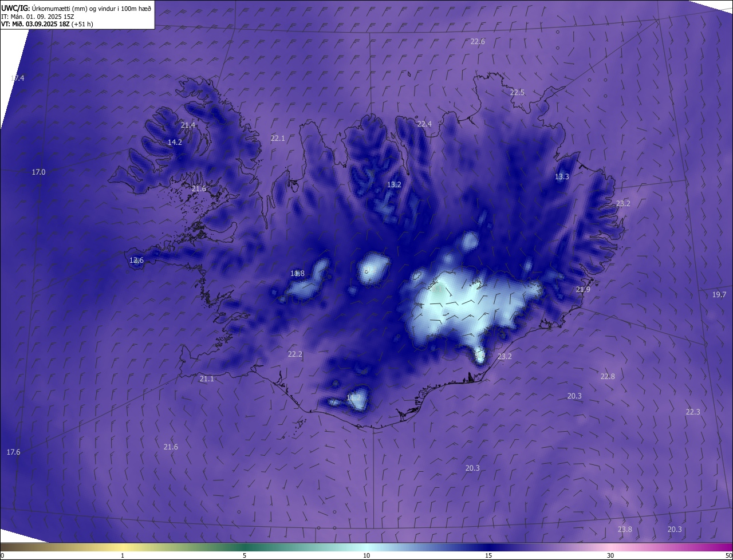Screen dimensions: 733x560
Task: Click the 19.7 value label
Action: pyautogui.click(x=719, y=294)
